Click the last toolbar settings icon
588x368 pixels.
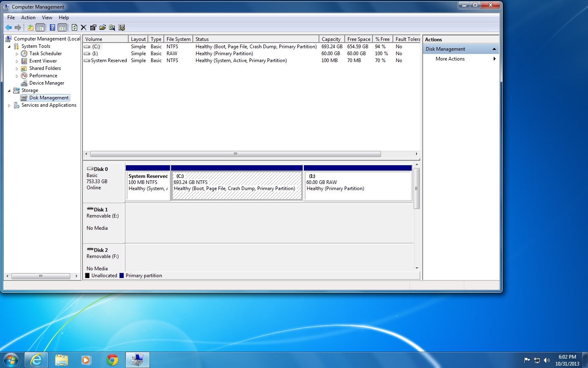122,27
